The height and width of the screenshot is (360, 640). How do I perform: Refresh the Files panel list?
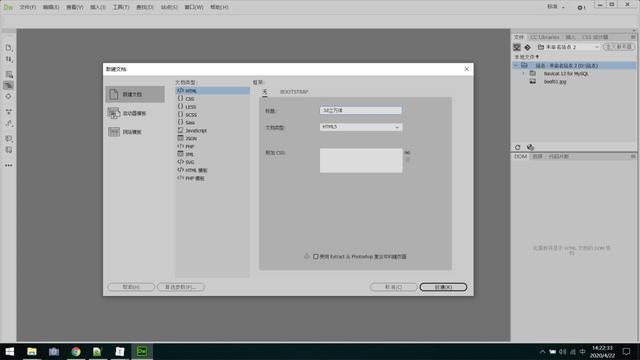click(518, 147)
